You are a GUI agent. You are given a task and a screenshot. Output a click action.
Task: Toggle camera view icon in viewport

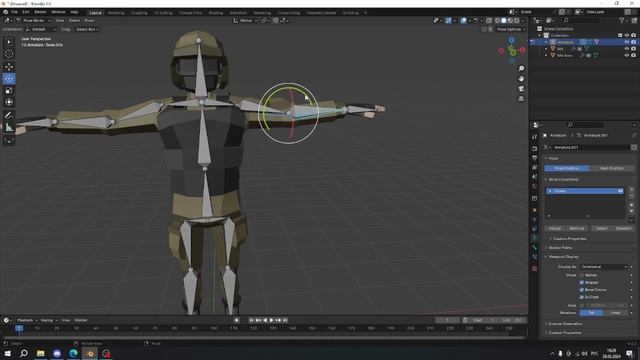[x=521, y=89]
